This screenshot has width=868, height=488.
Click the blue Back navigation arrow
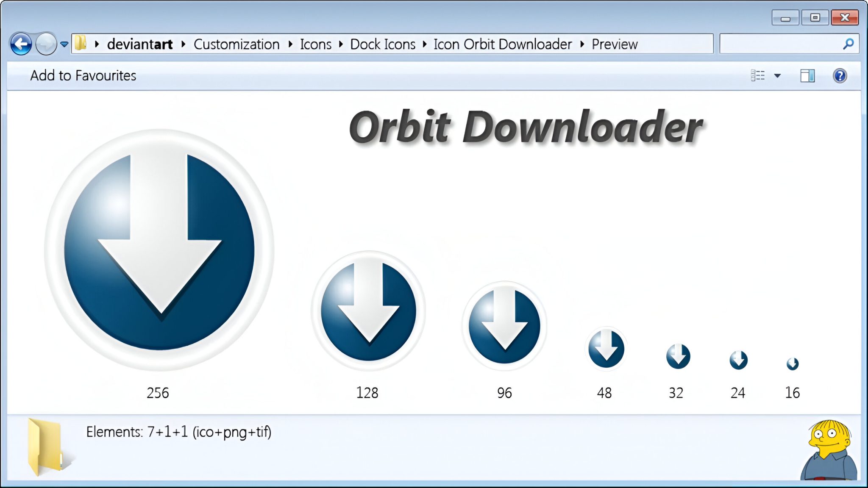pos(21,44)
